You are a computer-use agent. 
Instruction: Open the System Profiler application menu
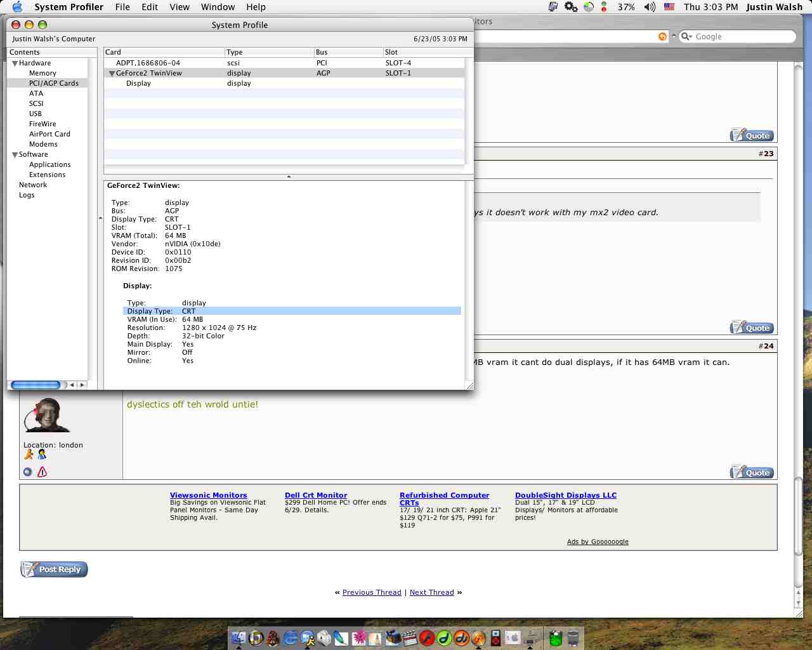click(69, 7)
